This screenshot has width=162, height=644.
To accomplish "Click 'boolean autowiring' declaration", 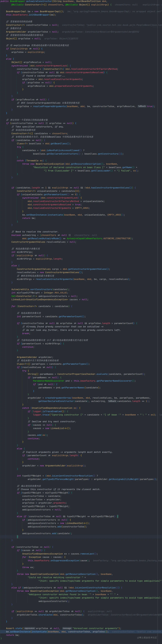I will coord(23,235).
